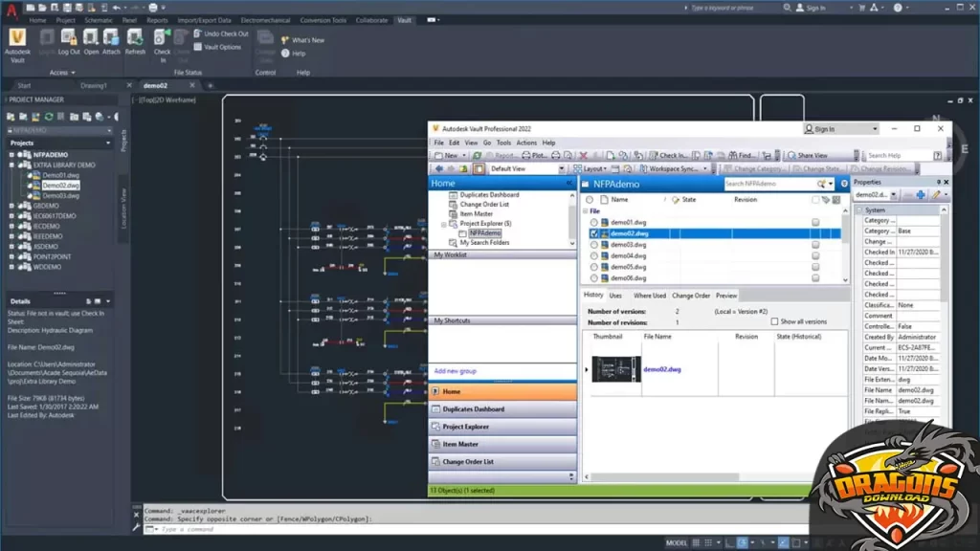Click the Share View toolbar button
980x551 pixels.
[807, 155]
